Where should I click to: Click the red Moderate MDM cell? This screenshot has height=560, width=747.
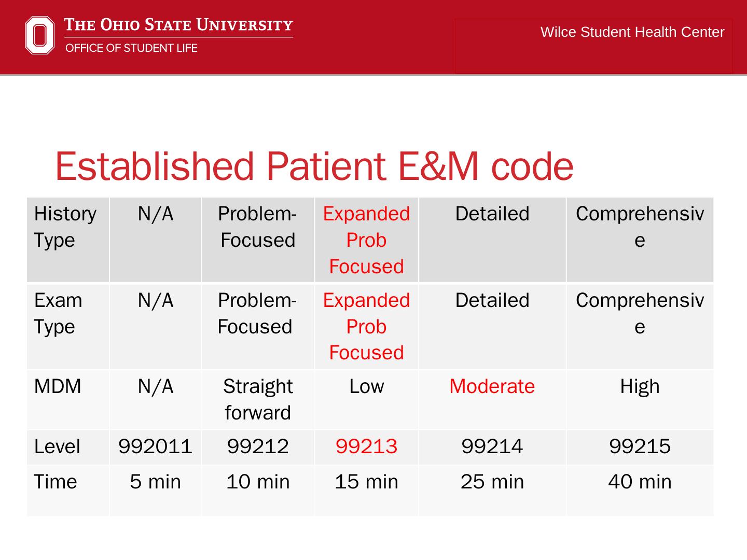tap(492, 387)
